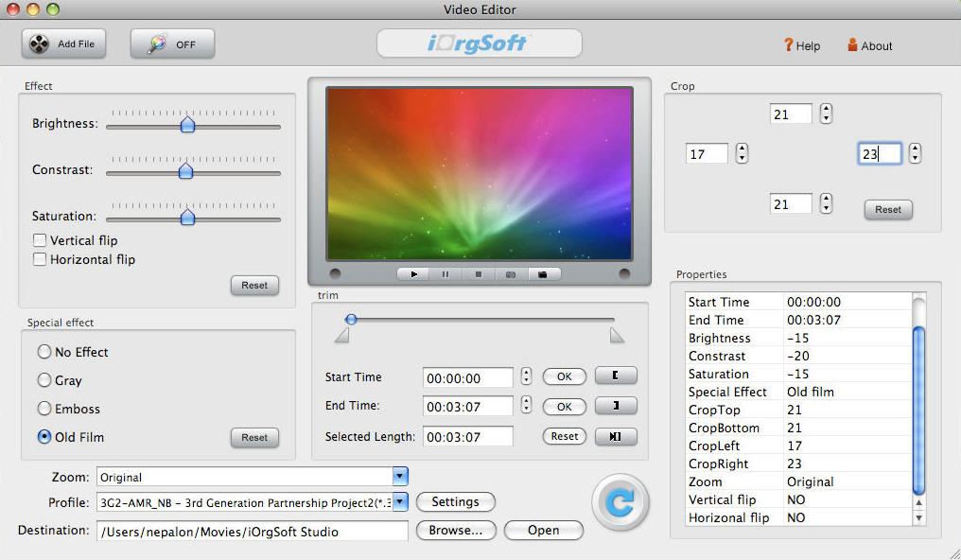Take a snapshot with camera icon
This screenshot has height=560, width=961.
tap(511, 274)
